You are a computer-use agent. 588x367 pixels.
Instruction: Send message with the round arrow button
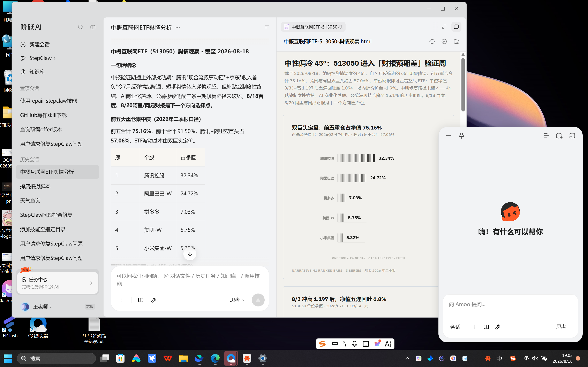coord(258,300)
